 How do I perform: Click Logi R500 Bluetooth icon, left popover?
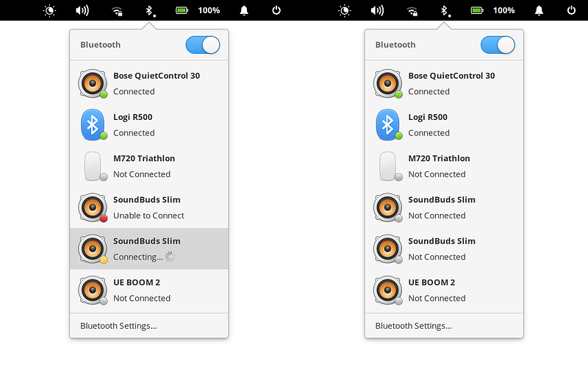93,124
